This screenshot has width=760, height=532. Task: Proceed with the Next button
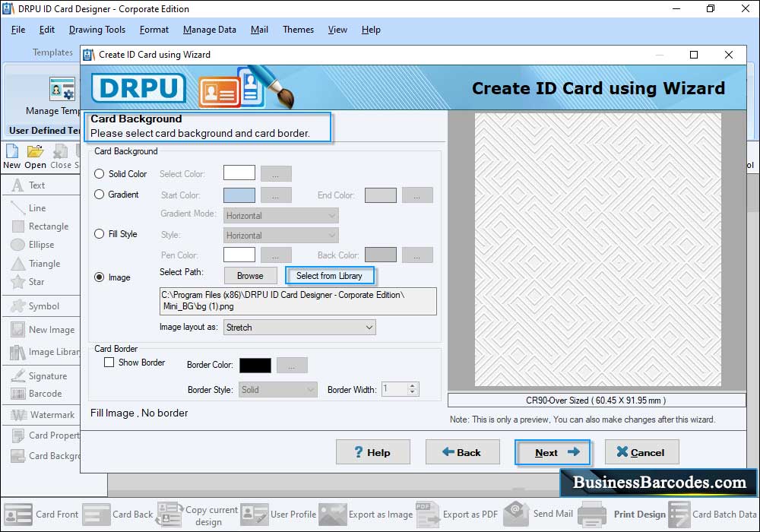[x=553, y=452]
